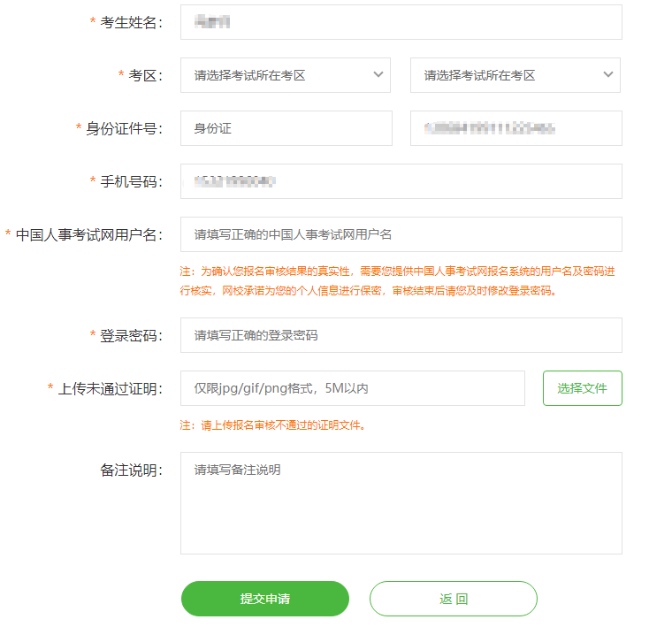Click the 身份证件号 field label
Viewport: 672px width, 627px height.
click(124, 128)
